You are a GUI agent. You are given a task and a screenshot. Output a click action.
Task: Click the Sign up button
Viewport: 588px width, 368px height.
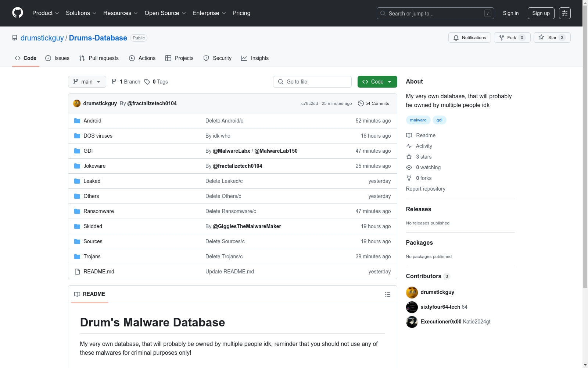541,13
